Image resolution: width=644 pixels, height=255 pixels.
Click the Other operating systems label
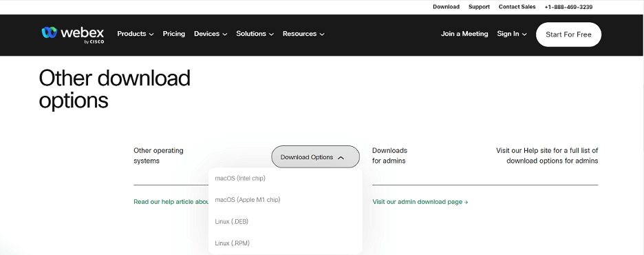(158, 156)
